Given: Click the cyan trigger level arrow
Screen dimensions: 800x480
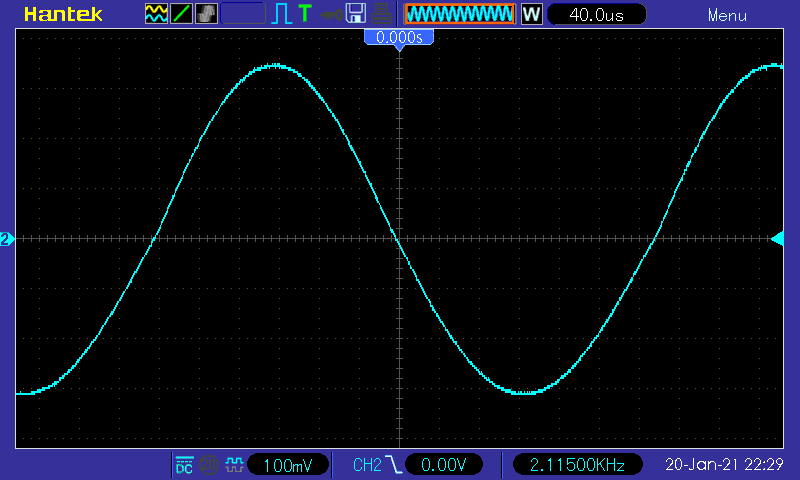Looking at the screenshot, I should coord(777,239).
